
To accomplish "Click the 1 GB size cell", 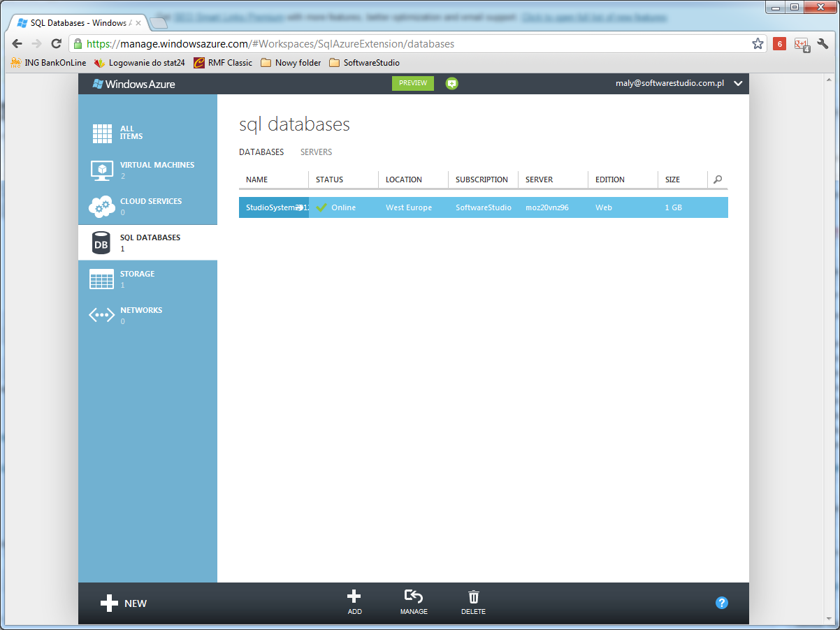I will [674, 207].
